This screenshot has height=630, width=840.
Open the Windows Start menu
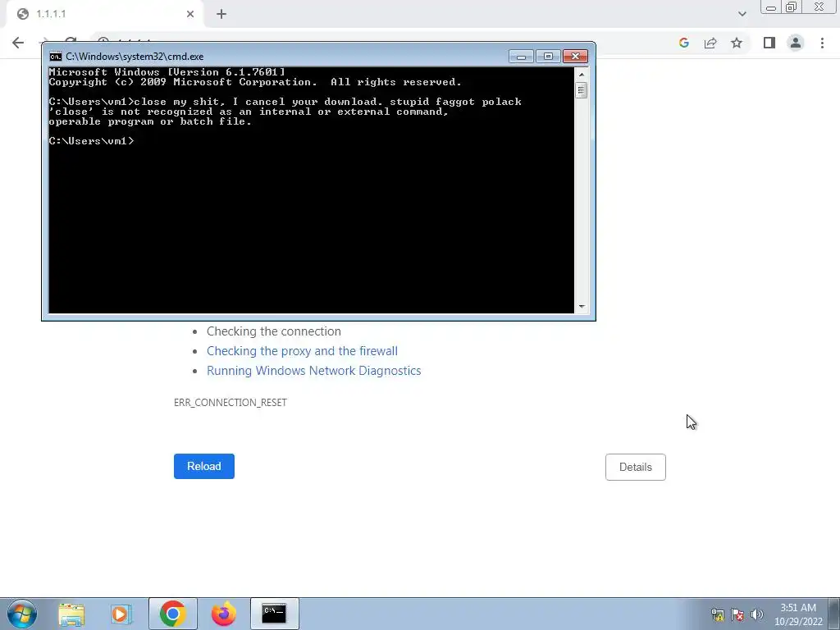point(22,614)
